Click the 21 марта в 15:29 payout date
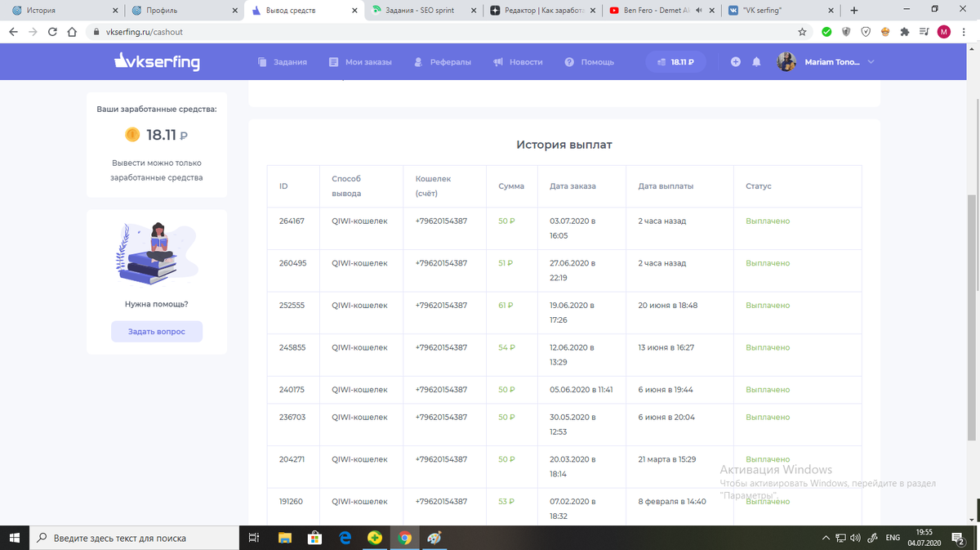Screen dimensions: 980x550 pyautogui.click(x=666, y=459)
